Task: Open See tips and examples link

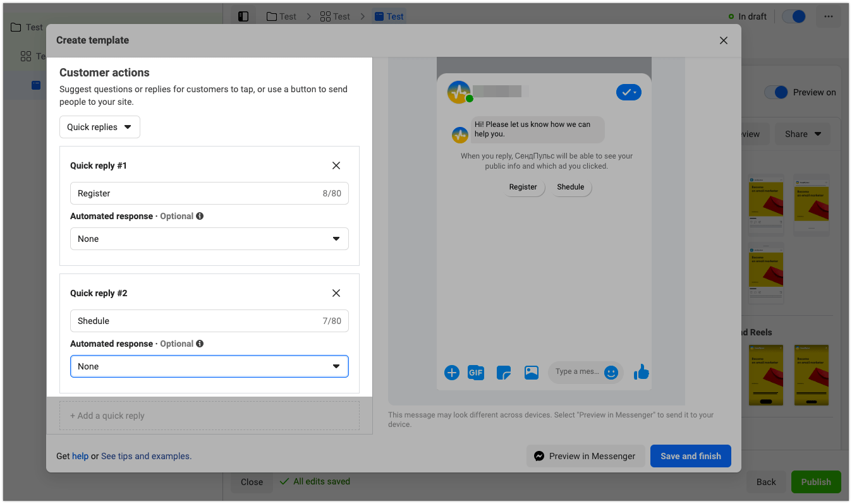Action: coord(146,456)
